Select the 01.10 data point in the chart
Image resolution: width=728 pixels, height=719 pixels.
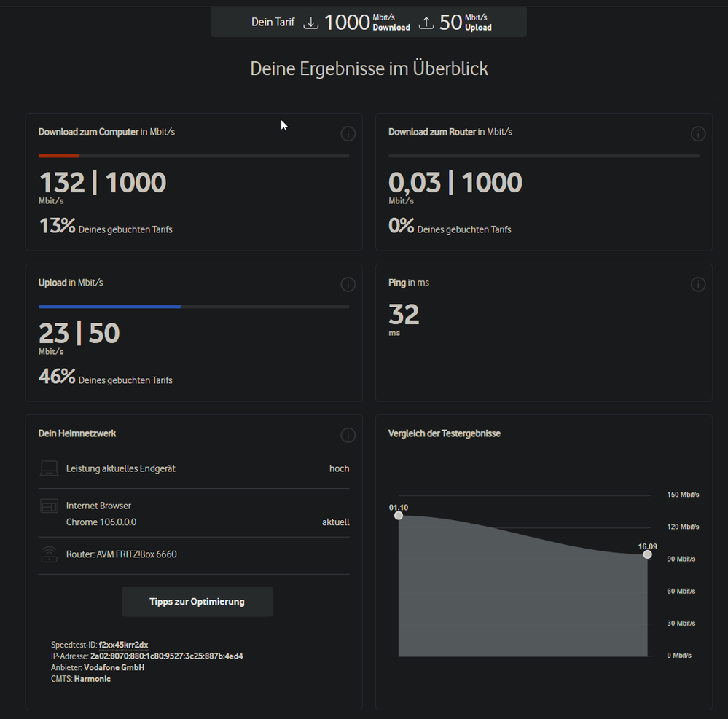(x=399, y=516)
